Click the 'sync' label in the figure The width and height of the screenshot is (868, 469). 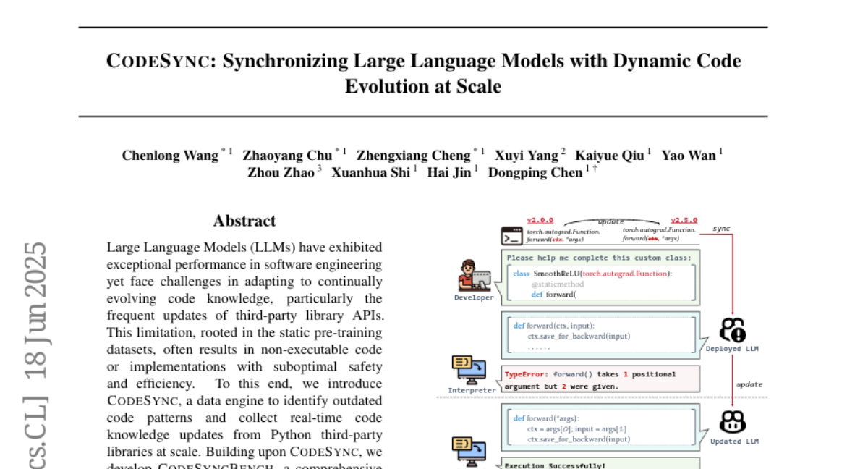coord(721,229)
